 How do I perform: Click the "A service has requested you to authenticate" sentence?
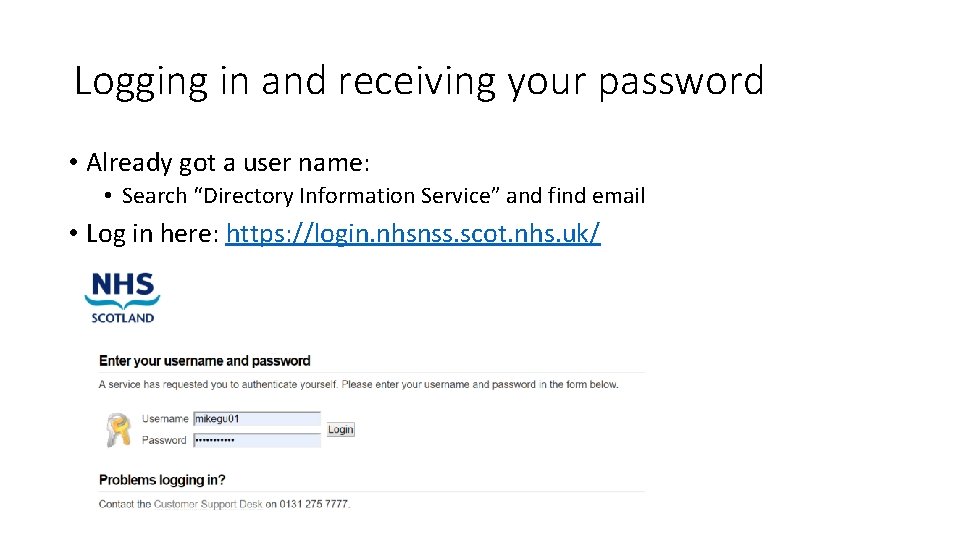[x=358, y=384]
